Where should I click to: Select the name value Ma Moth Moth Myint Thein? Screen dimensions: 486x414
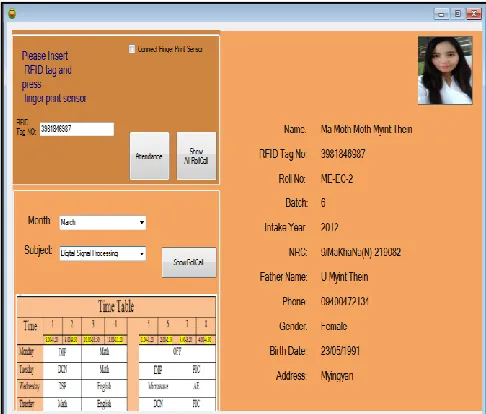366,129
